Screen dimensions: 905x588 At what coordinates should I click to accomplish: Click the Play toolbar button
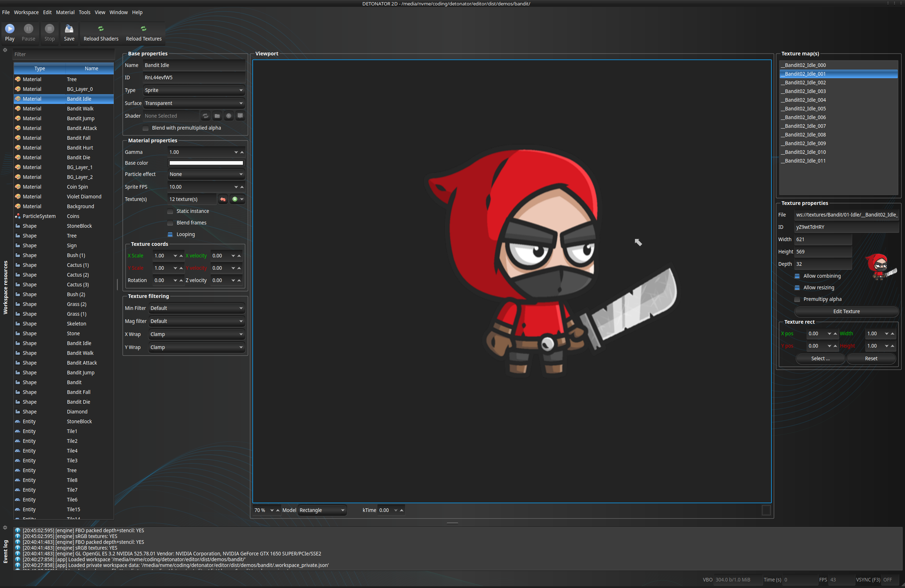(10, 33)
